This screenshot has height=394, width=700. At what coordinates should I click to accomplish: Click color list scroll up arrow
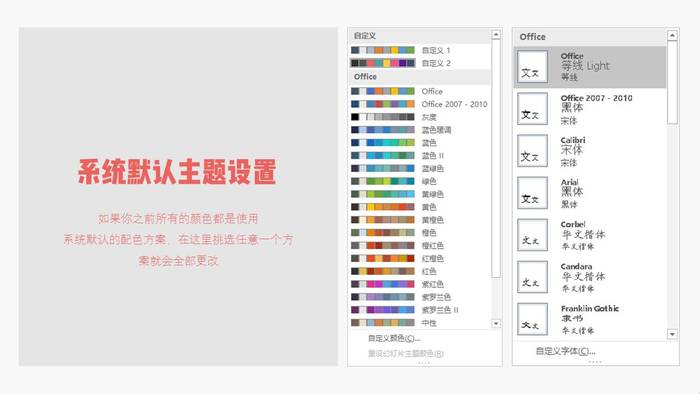[x=496, y=35]
